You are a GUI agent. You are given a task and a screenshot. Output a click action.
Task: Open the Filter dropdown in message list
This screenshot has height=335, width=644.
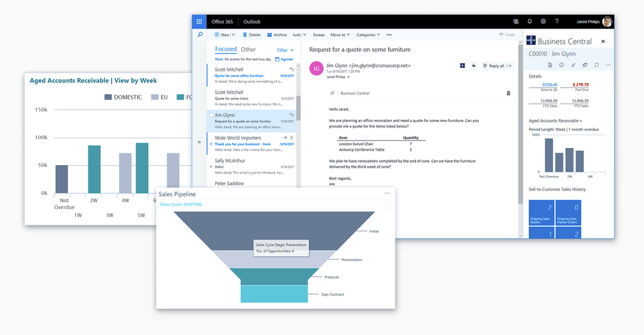click(285, 50)
